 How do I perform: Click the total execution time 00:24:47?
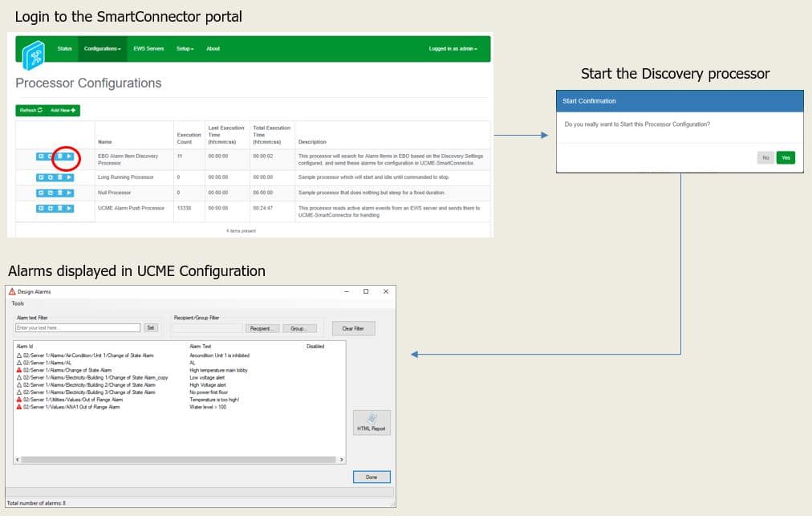pos(263,209)
